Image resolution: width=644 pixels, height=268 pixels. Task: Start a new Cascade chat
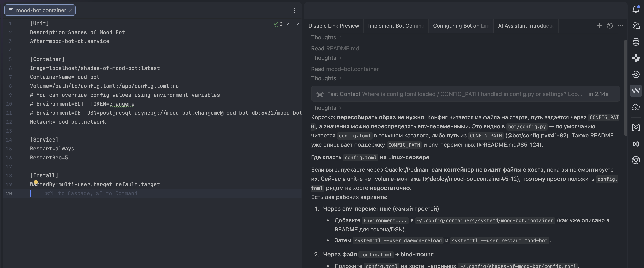(x=599, y=26)
